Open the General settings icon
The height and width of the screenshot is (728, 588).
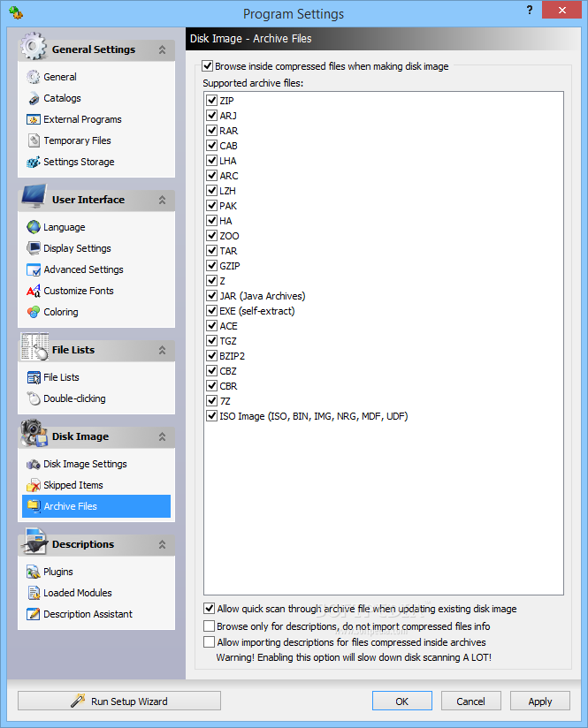point(34,77)
